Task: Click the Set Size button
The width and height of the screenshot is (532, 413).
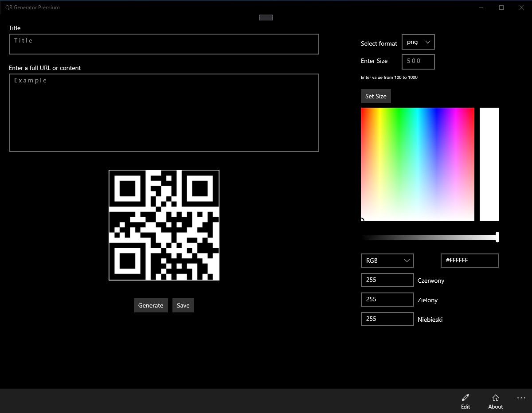Action: 376,96
